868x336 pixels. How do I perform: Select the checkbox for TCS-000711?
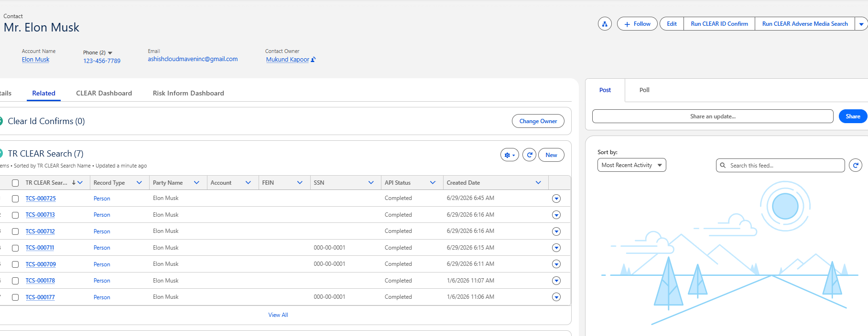pyautogui.click(x=15, y=248)
